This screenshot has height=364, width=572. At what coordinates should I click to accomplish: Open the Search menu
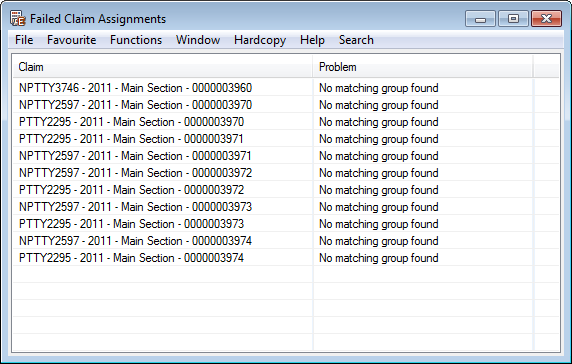click(x=356, y=40)
